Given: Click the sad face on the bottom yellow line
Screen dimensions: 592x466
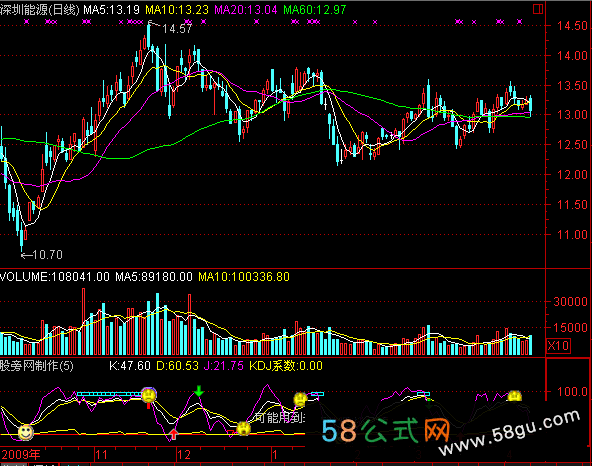Looking at the screenshot, I should click(243, 429).
